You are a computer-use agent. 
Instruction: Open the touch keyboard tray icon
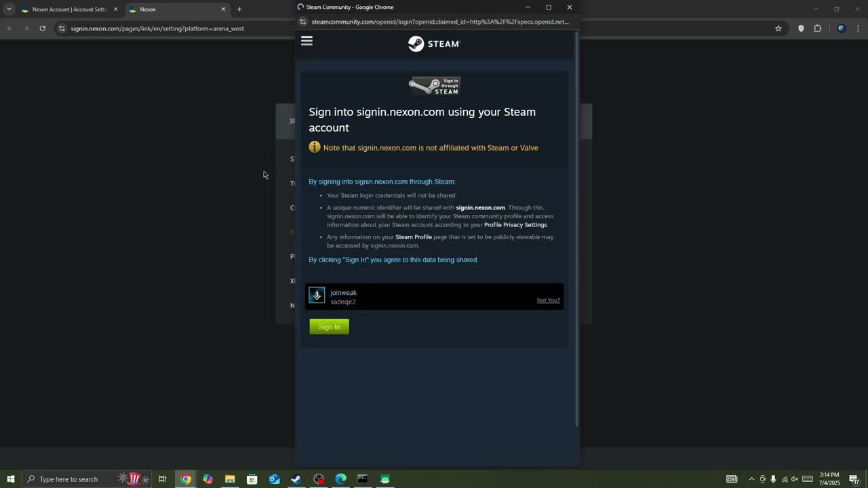[x=808, y=479]
